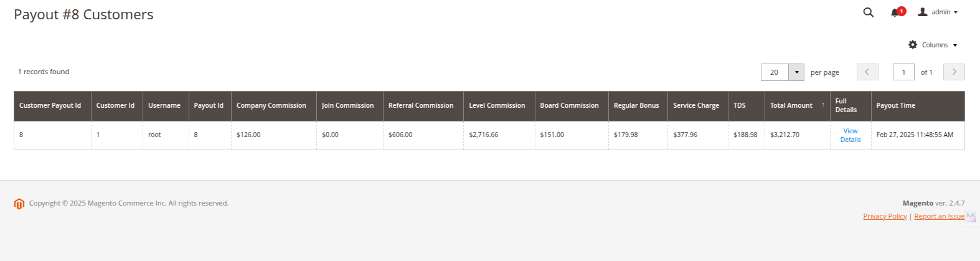This screenshot has height=261, width=980.
Task: Click the Report an Issue link
Action: click(x=939, y=216)
